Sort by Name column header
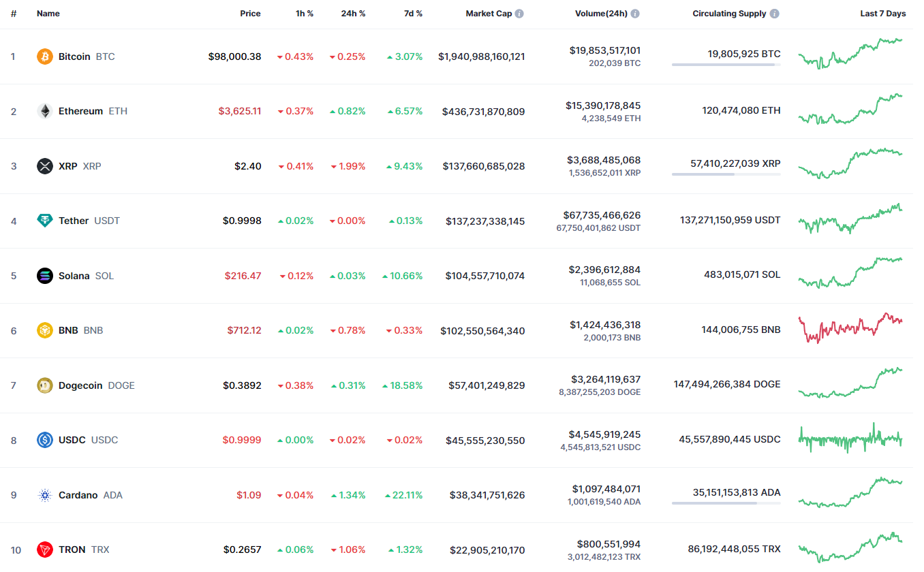 (48, 14)
